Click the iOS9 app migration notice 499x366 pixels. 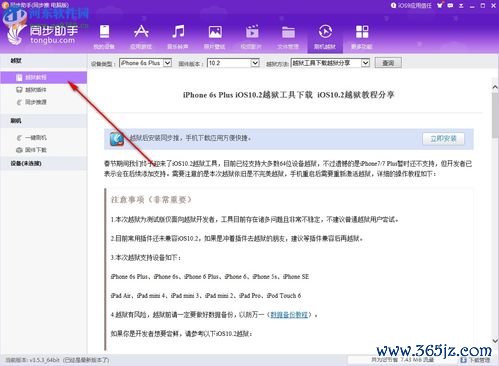411,6
